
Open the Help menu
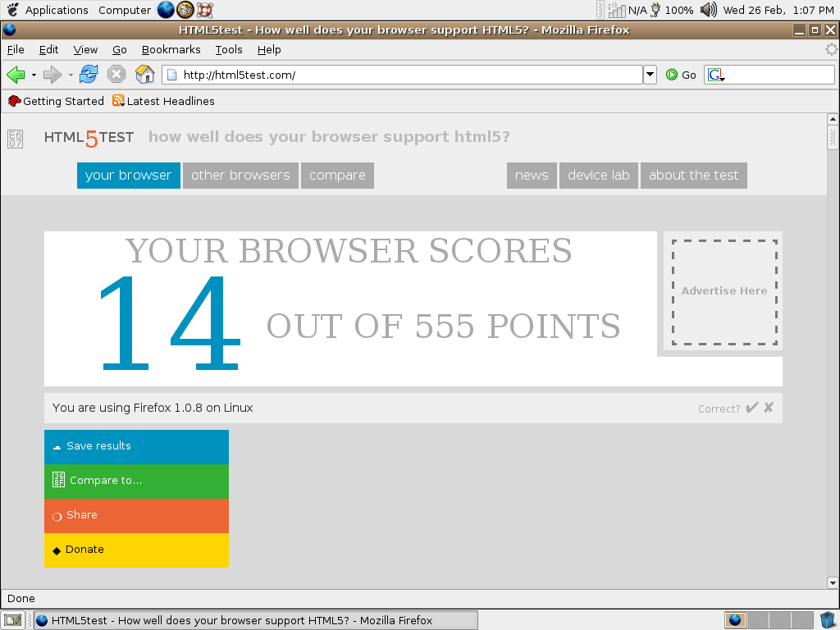(x=269, y=50)
